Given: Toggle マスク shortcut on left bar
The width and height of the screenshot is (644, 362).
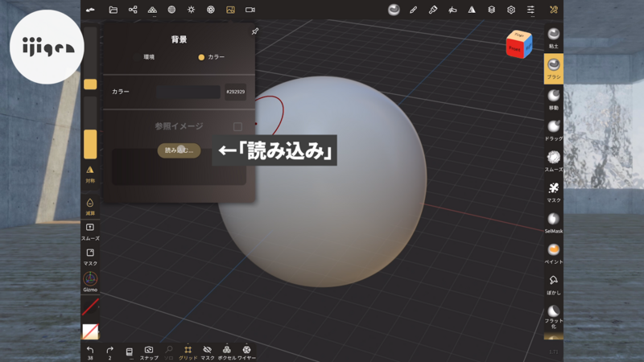Looking at the screenshot, I should (x=90, y=257).
